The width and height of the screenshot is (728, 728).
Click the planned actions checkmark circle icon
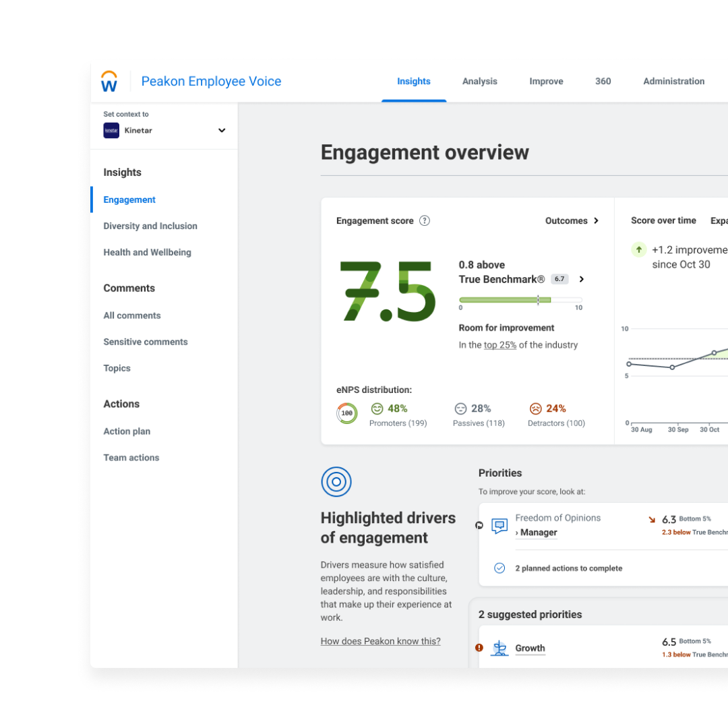point(499,568)
